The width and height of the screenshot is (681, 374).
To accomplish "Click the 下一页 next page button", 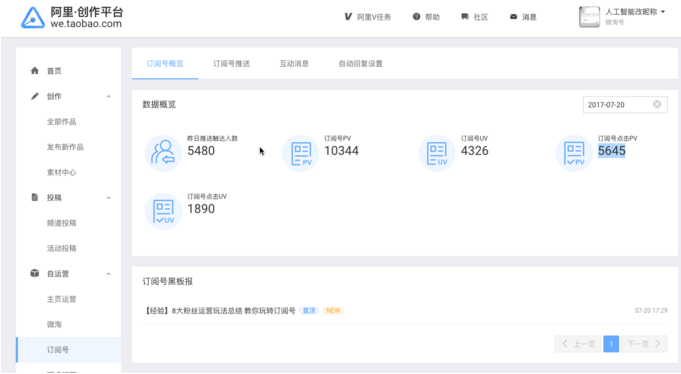I will (644, 344).
